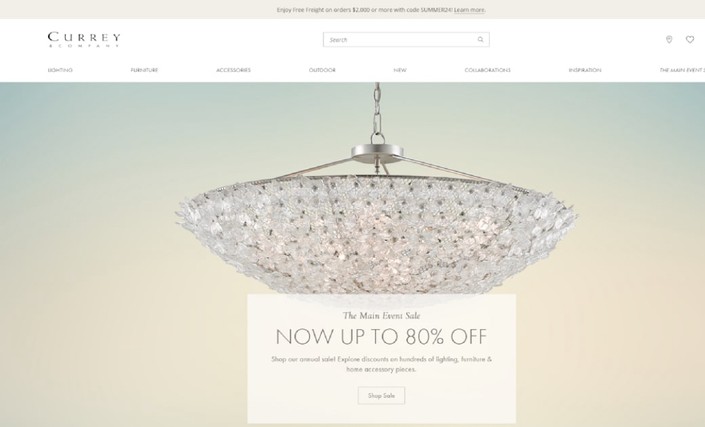This screenshot has width=705, height=427.
Task: Open the Inspiration menu
Action: [x=585, y=70]
